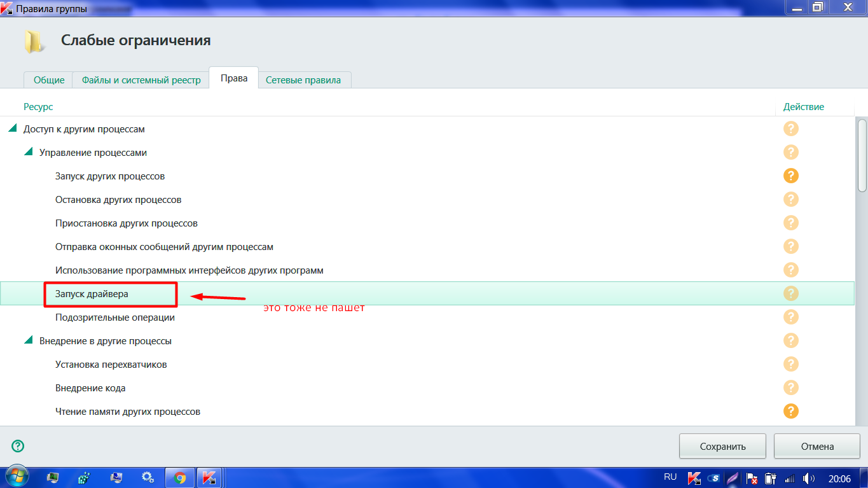868x488 pixels.
Task: Collapse Внедрение в другие процессы subtree
Action: (28, 341)
